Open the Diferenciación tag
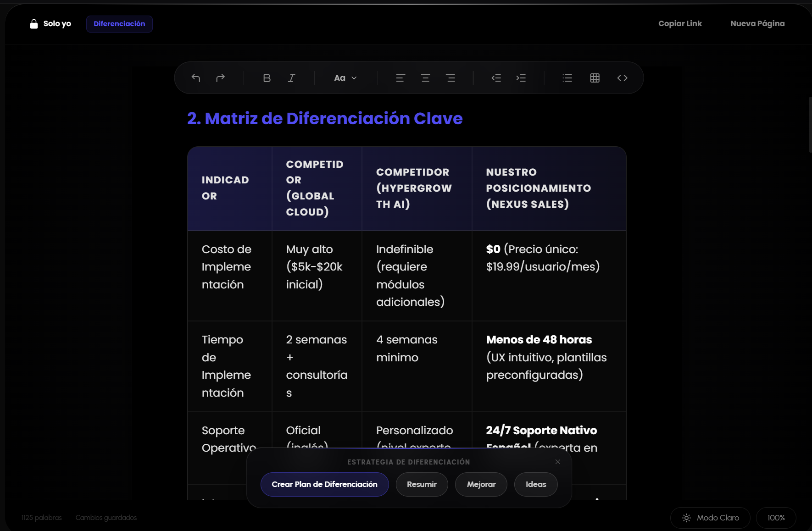Image resolution: width=812 pixels, height=531 pixels. tap(119, 24)
